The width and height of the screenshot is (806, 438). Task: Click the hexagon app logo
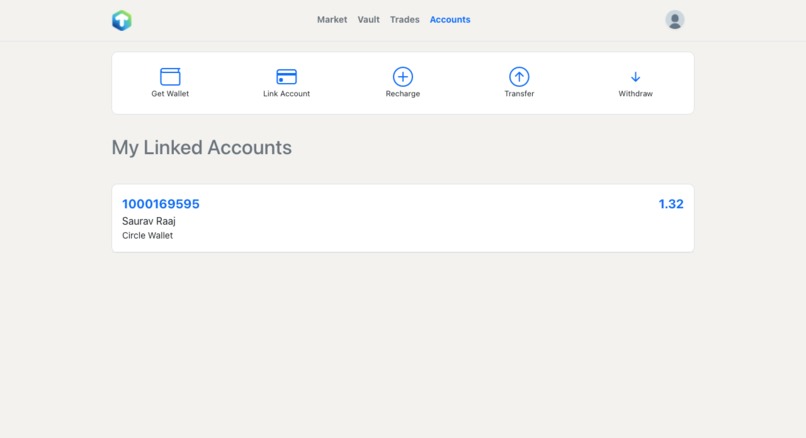tap(122, 21)
